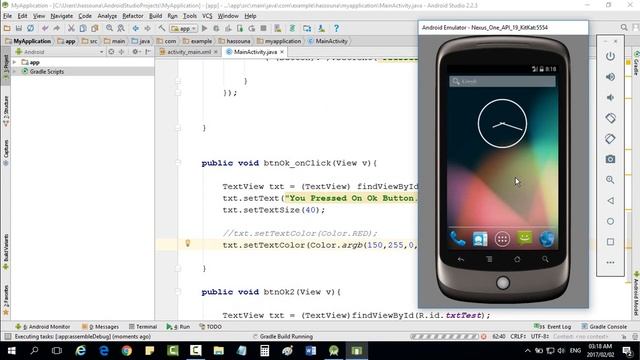640x360 pixels.
Task: Open the Android Monitor tool window
Action: click(x=42, y=327)
